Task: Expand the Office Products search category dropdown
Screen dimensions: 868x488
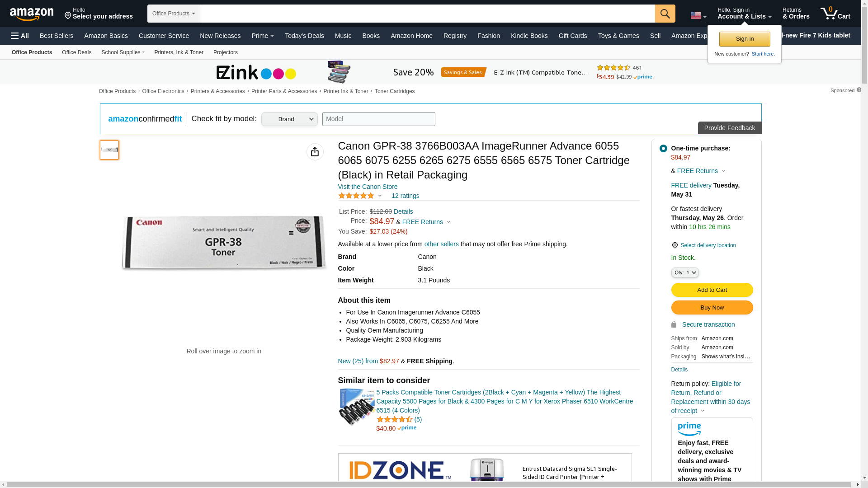Action: pyautogui.click(x=173, y=14)
